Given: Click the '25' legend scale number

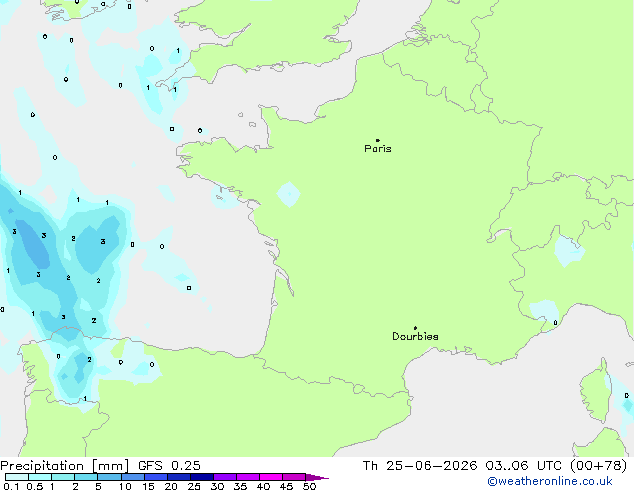Looking at the screenshot, I should coord(194,486).
